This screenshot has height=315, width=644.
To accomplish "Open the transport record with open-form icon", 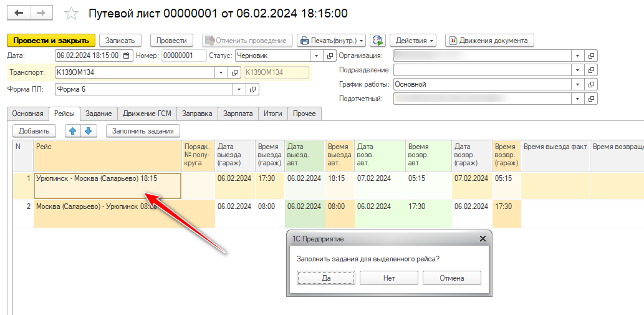I will pyautogui.click(x=236, y=72).
